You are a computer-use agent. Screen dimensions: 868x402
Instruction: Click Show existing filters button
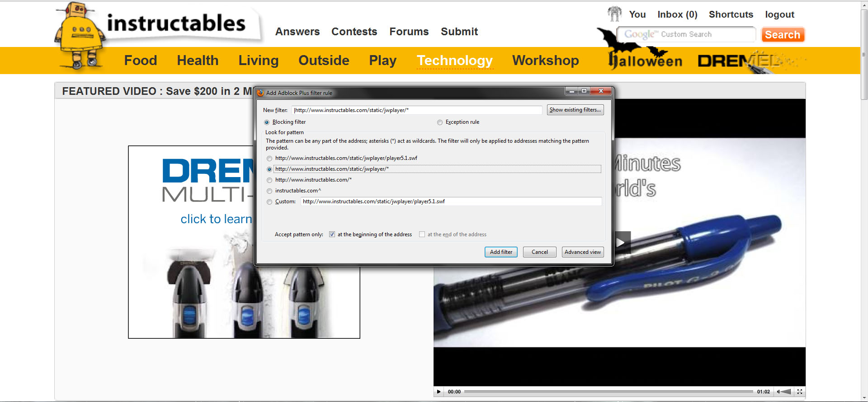coord(575,110)
